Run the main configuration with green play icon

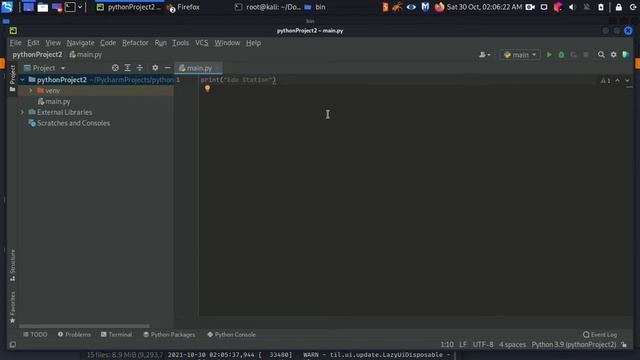(x=549, y=55)
